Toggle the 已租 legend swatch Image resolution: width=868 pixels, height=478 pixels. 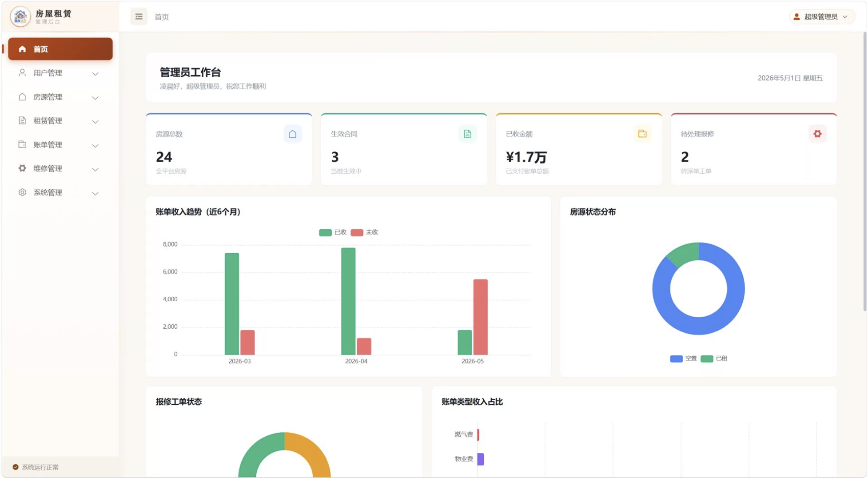707,358
